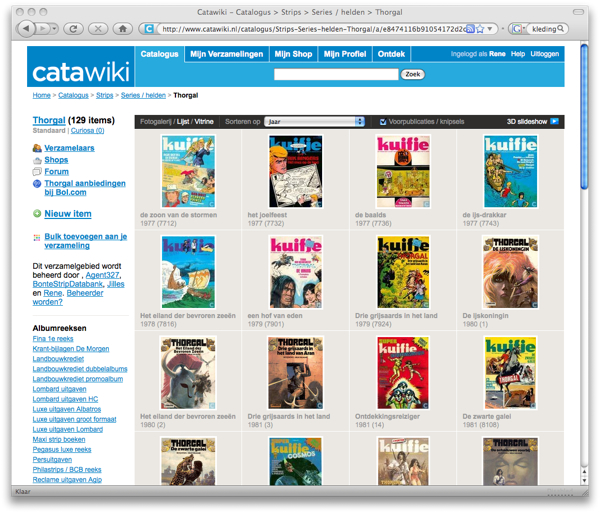Reload the page with refresh icon

click(x=73, y=29)
